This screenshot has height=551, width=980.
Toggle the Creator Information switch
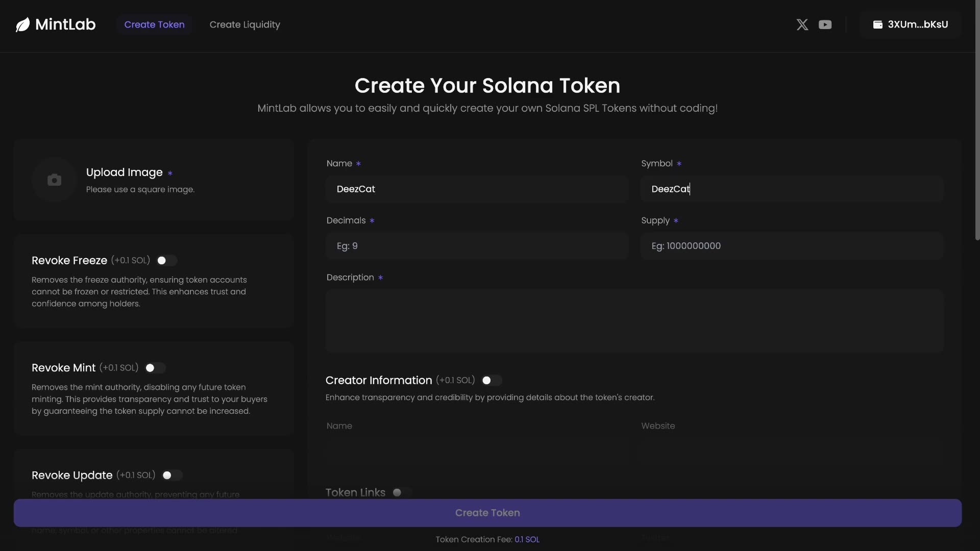(x=492, y=380)
